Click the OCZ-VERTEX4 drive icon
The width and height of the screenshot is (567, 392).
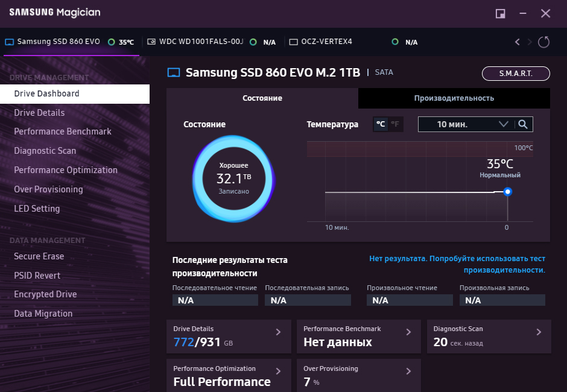click(293, 42)
